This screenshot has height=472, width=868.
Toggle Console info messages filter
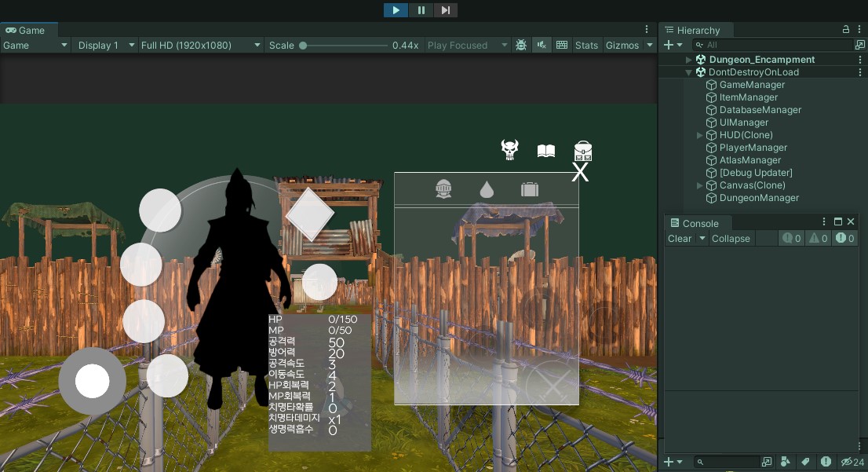click(x=791, y=238)
